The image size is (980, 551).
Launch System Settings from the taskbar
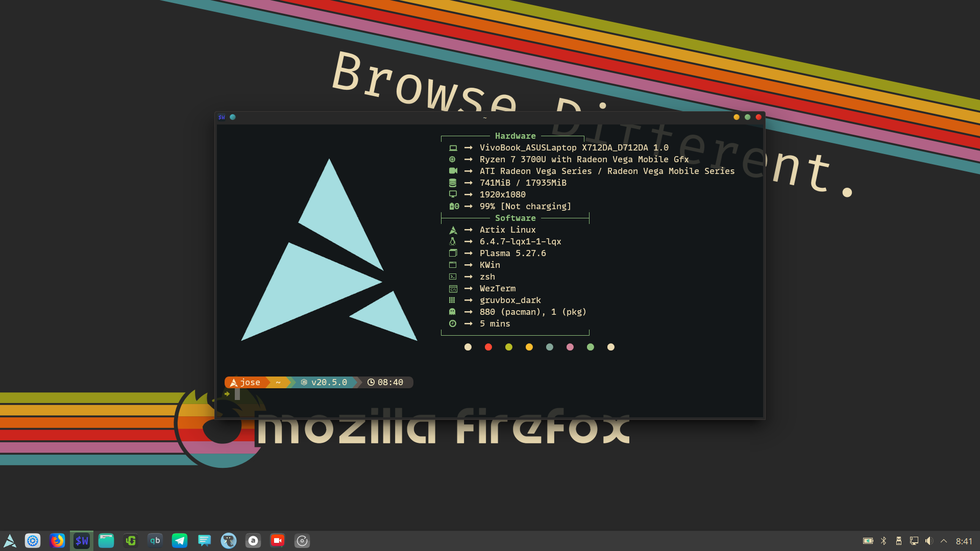point(33,541)
